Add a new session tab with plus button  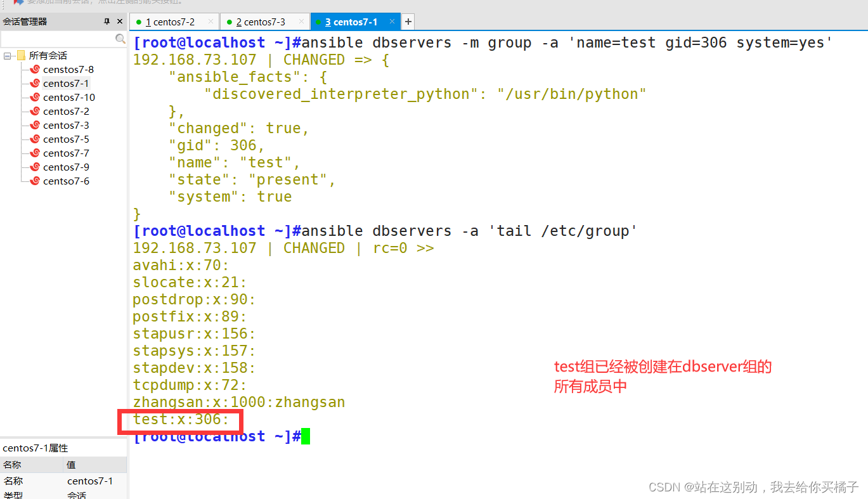408,22
